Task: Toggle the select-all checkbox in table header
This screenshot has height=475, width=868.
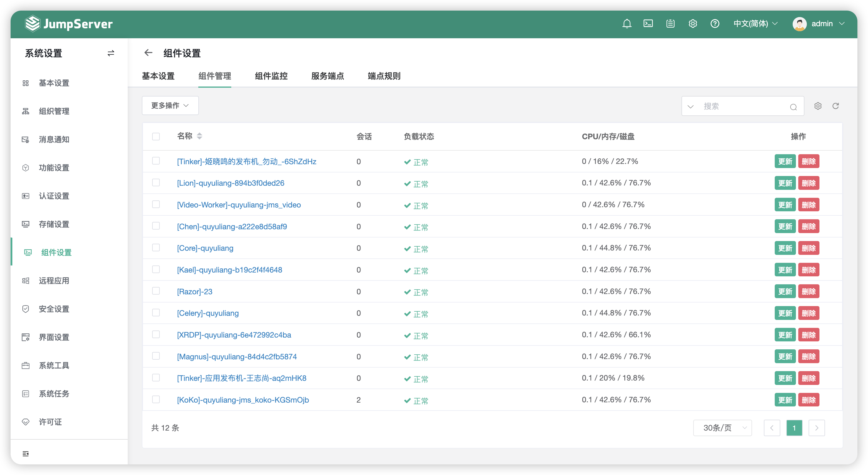Action: point(156,137)
